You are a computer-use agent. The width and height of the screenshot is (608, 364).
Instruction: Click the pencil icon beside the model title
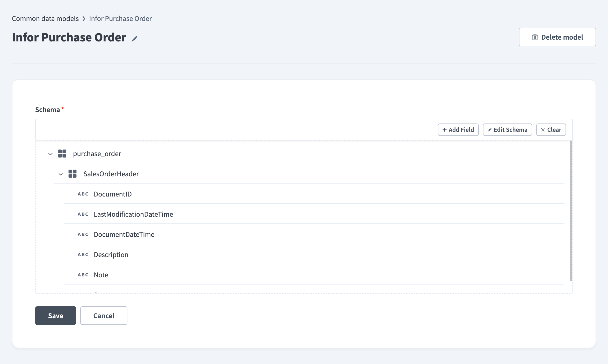(134, 39)
